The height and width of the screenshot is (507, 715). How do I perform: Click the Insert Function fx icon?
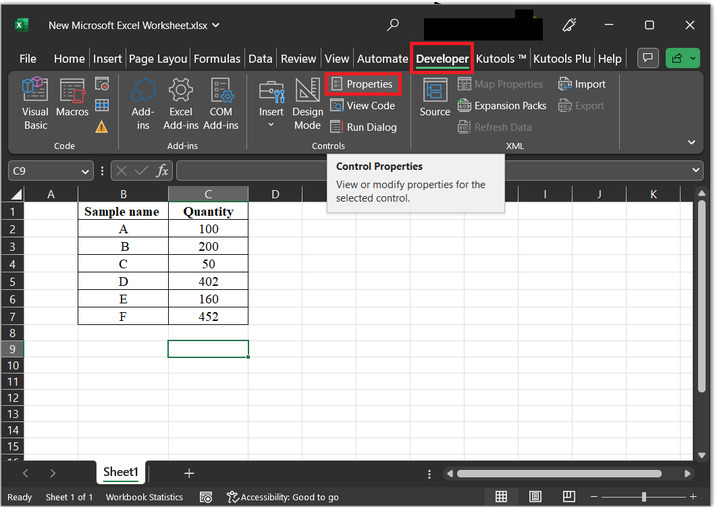tap(162, 171)
